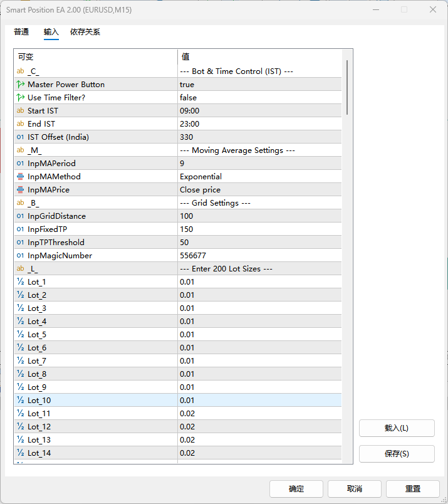Click the fraction icon beside Lot_12
448x504 pixels.
click(20, 427)
